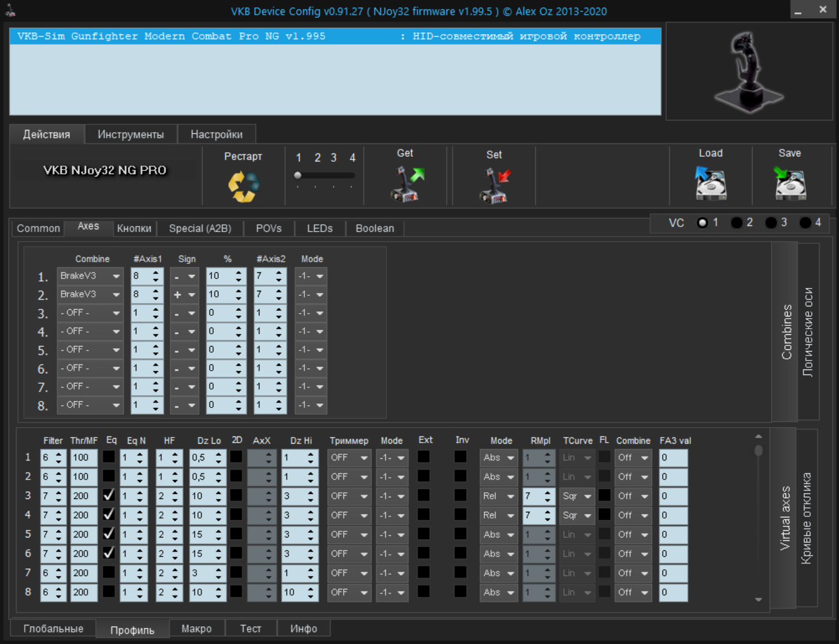Viewport: 839px width, 644px height.
Task: Open the Настройки tab
Action: (x=217, y=134)
